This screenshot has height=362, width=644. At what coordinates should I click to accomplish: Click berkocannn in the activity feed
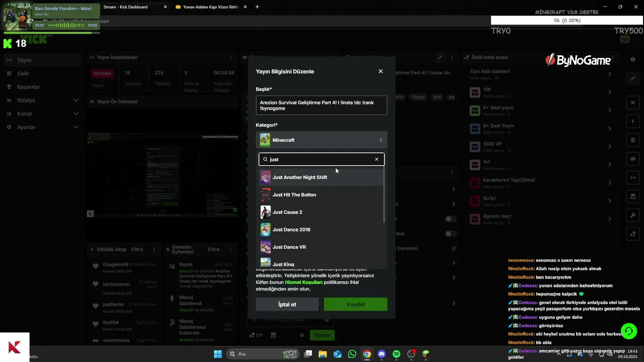coord(116,285)
